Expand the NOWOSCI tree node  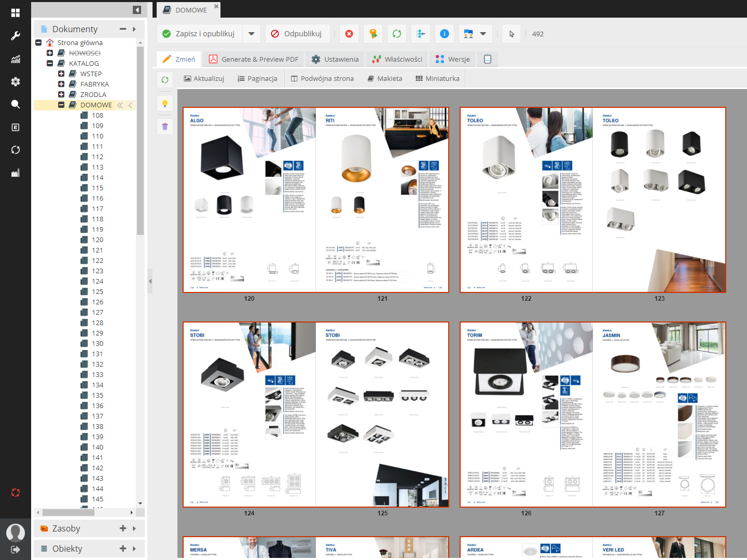(50, 53)
